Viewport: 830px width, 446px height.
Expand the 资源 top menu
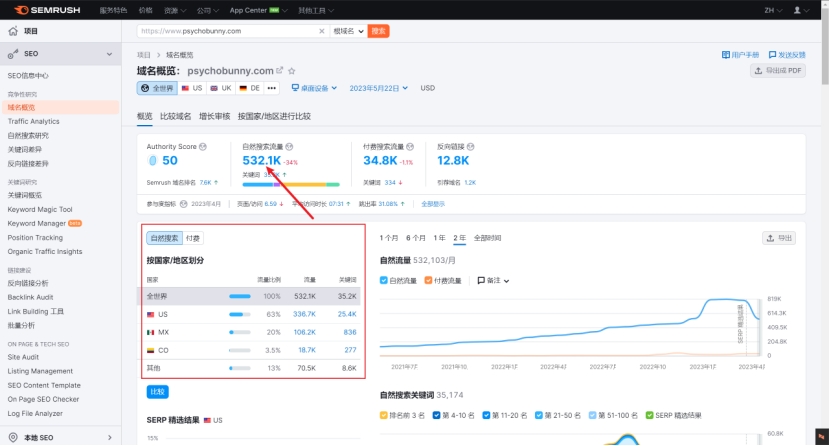click(x=175, y=10)
